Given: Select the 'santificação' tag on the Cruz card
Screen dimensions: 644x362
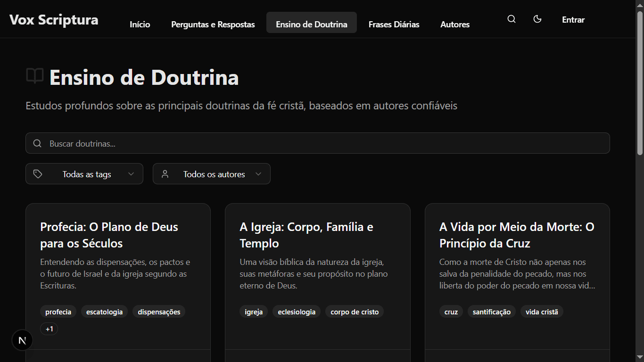Looking at the screenshot, I should (x=491, y=311).
